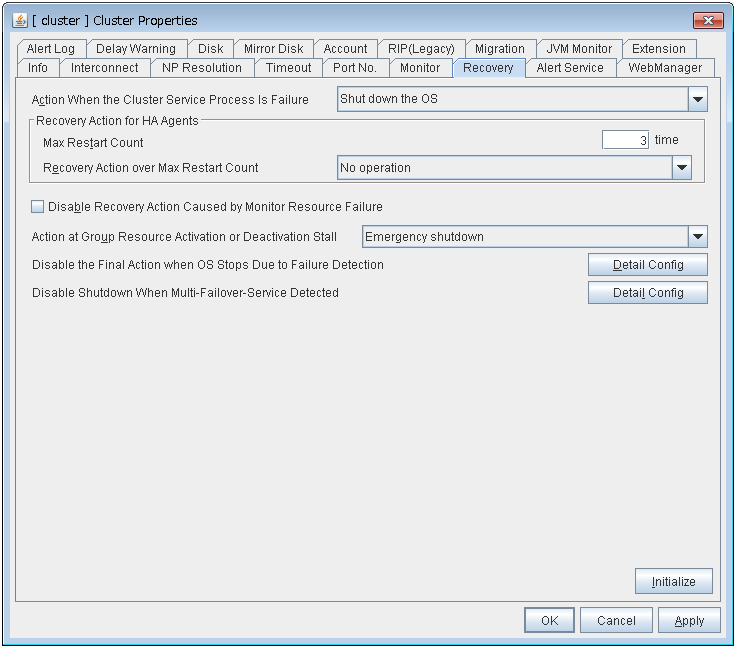The image size is (736, 648).
Task: Switch to the Interconnect tab
Action: 105,68
